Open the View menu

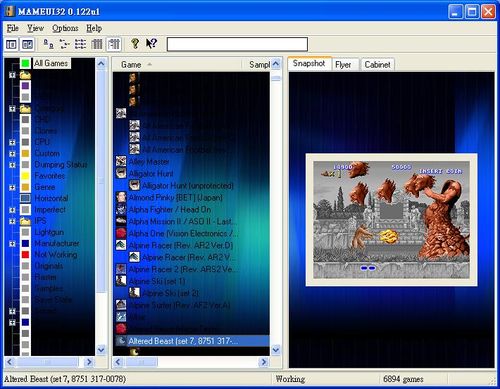click(35, 28)
